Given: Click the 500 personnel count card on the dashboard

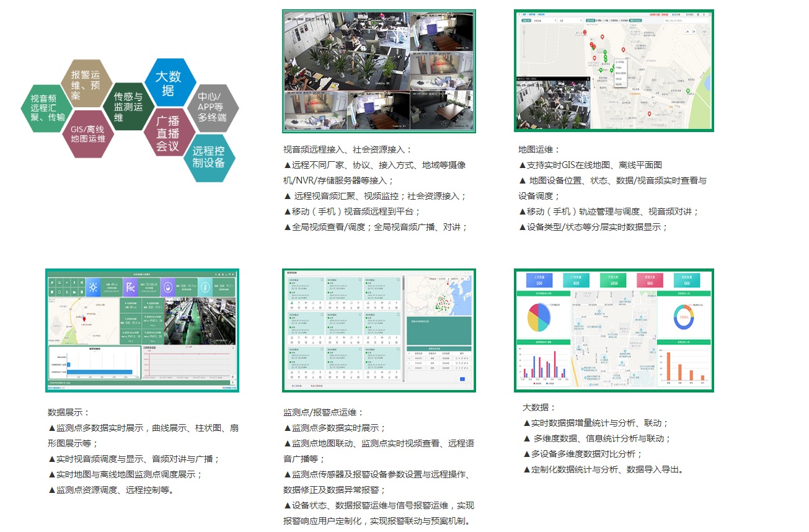Looking at the screenshot, I should click(538, 280).
